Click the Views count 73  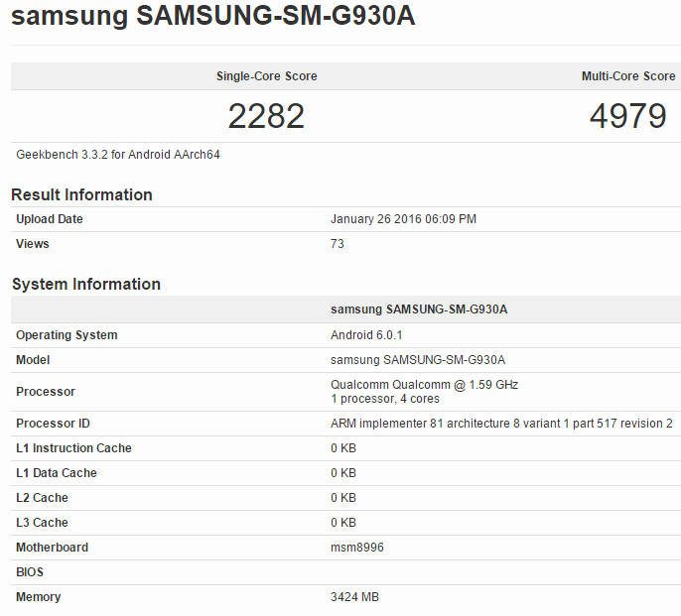(x=338, y=244)
